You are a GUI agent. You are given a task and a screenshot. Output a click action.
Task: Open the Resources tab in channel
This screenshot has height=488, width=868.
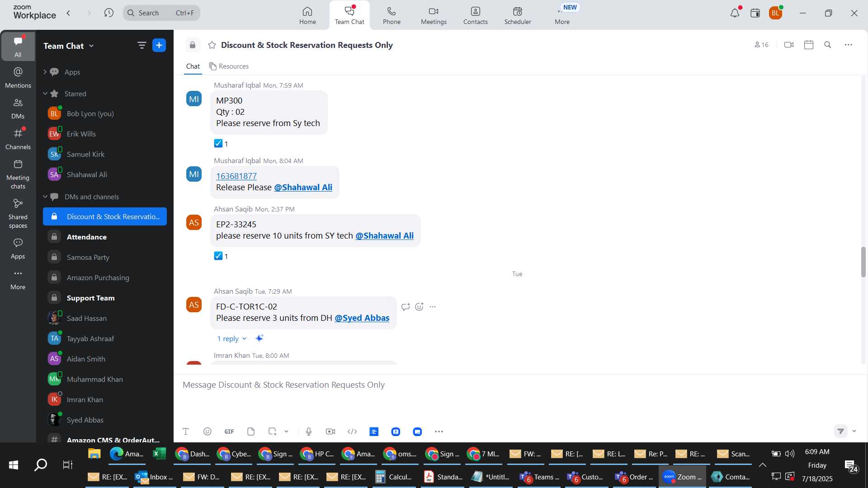(x=229, y=66)
